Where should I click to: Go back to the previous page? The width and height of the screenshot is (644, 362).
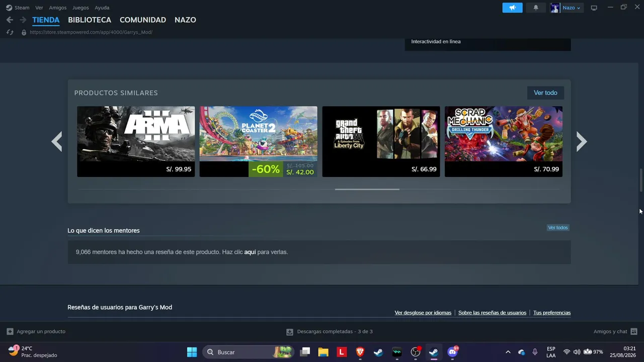10,20
